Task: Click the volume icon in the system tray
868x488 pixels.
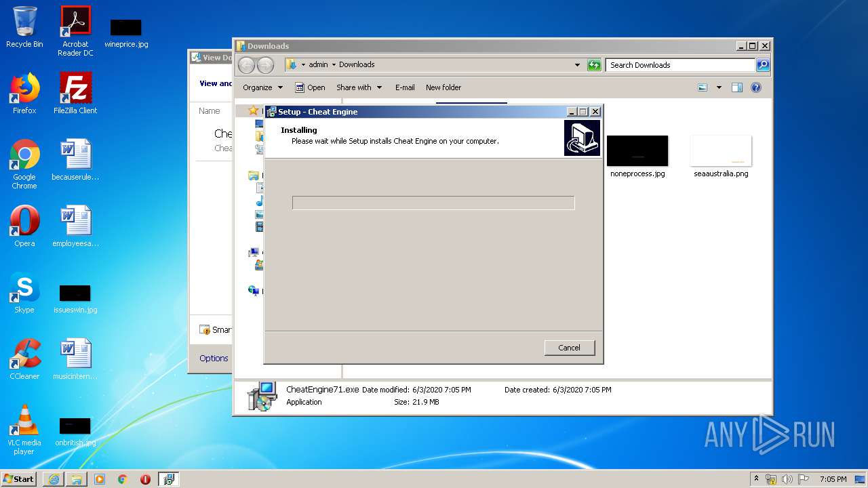Action: coord(787,479)
